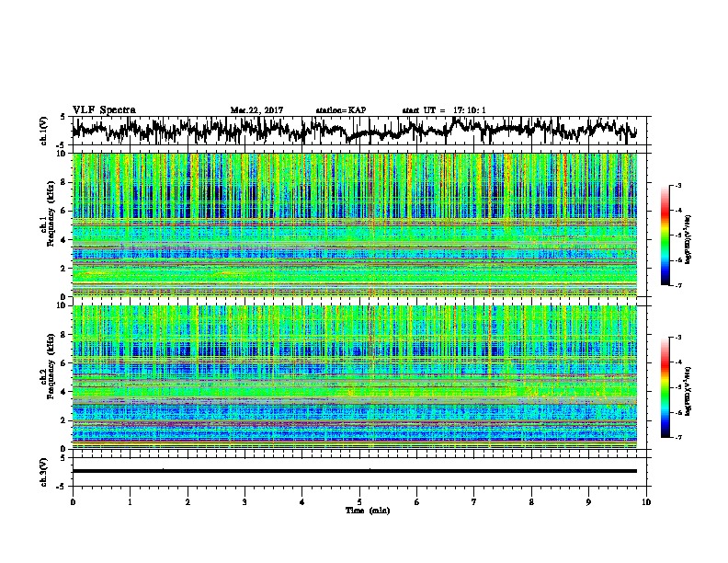Viewport: 728px width, 563px height.
Task: Click inside the ch.2 spectrogram panel
Action: pos(354,377)
